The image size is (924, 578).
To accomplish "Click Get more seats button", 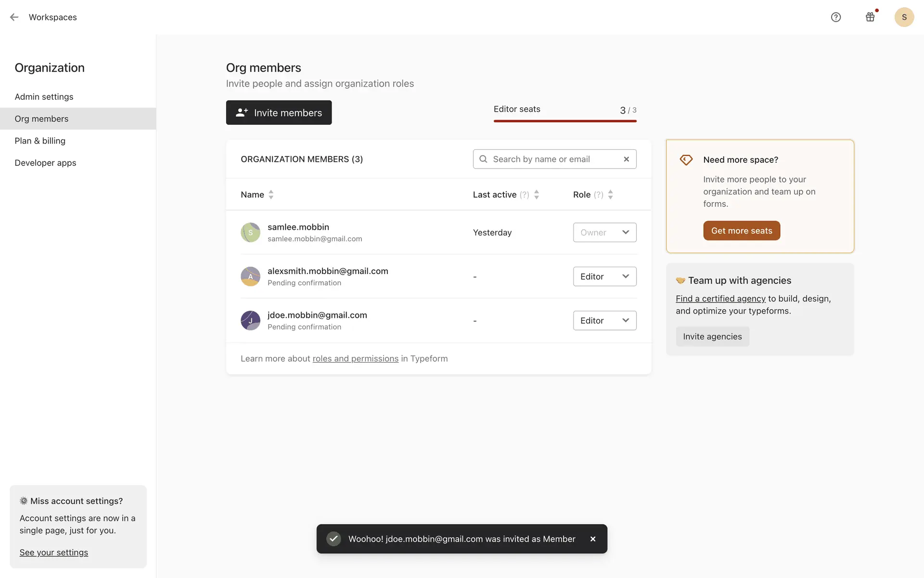I will [741, 231].
